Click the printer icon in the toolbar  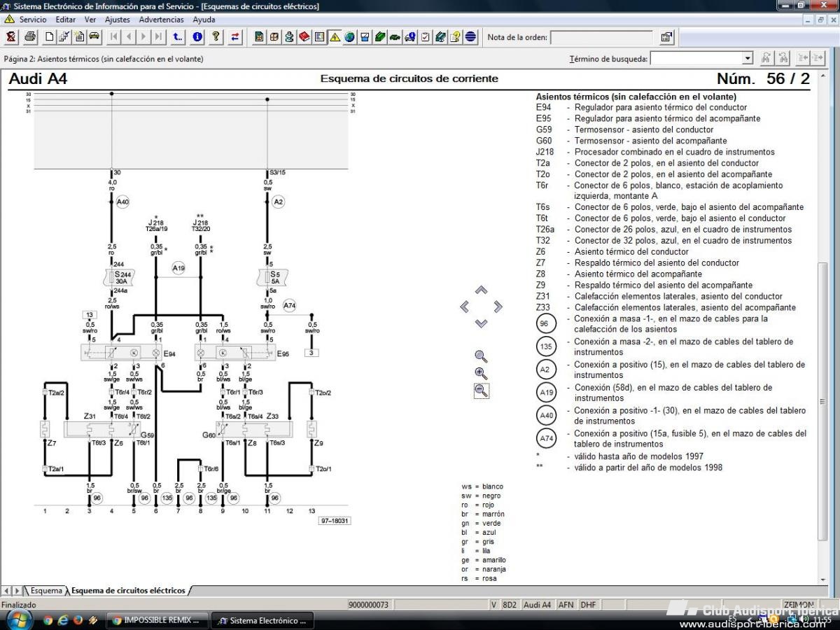pos(30,36)
